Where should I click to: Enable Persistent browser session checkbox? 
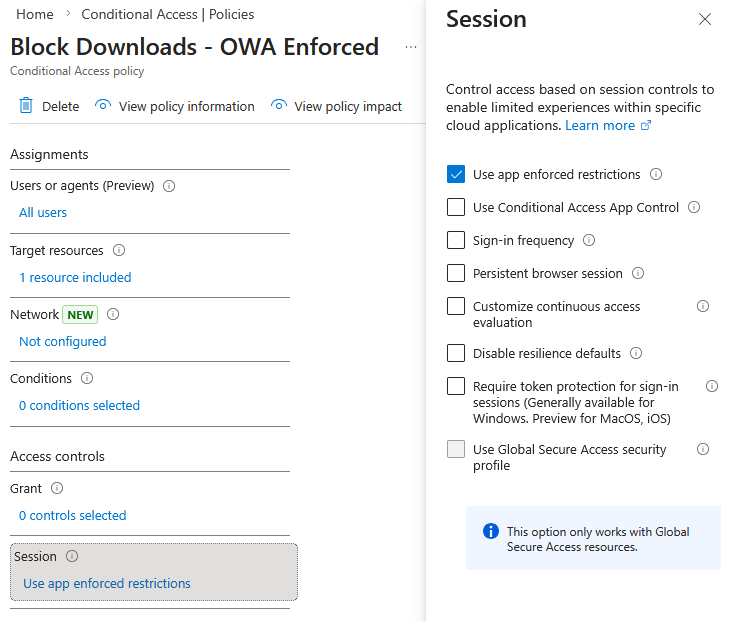tap(456, 273)
